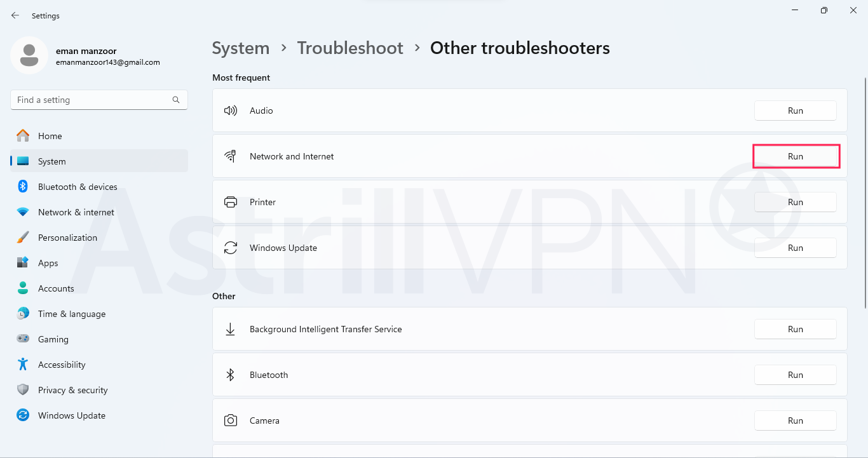Click the Audio row label

pos(261,111)
